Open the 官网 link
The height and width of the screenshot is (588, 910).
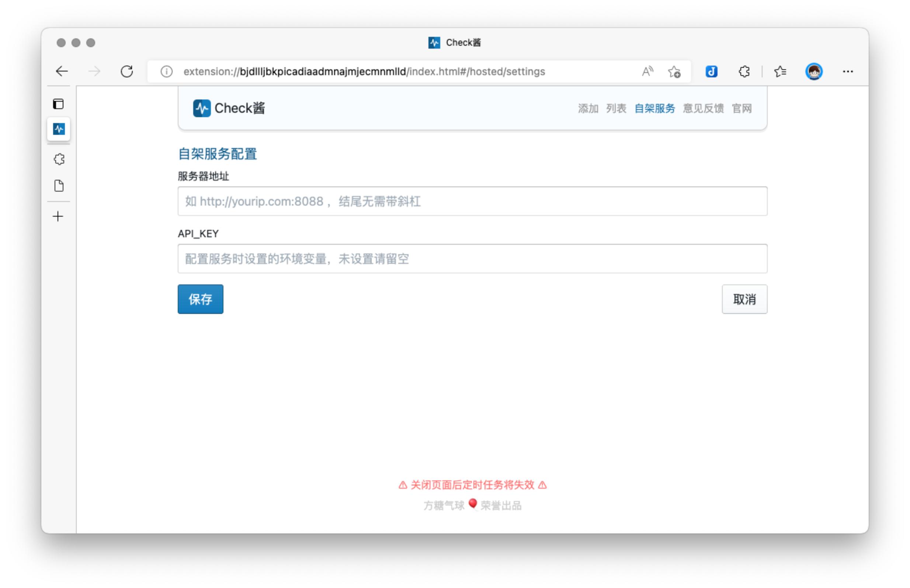tap(742, 108)
